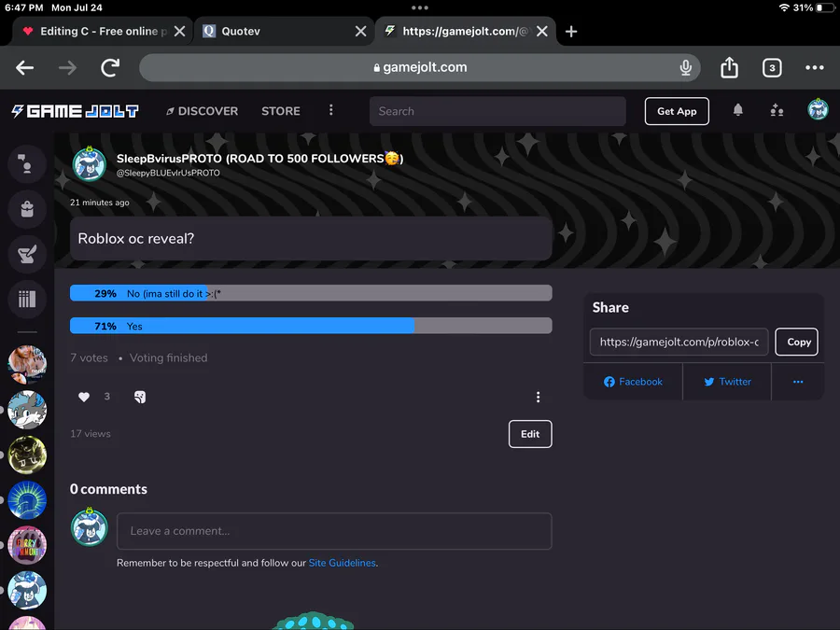This screenshot has height=630, width=840.
Task: Click the 71% Yes poll result bar
Action: (x=311, y=326)
